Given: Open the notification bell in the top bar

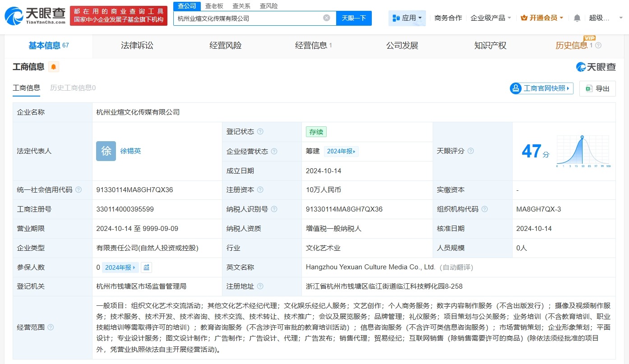Looking at the screenshot, I should coord(577,16).
